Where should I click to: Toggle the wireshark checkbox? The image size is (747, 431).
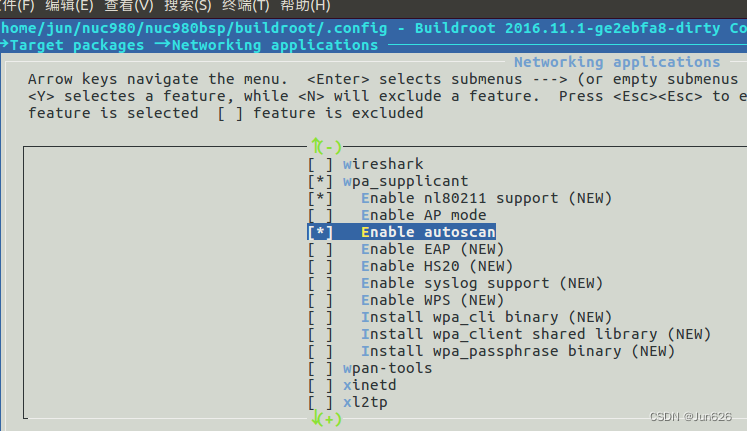[x=320, y=164]
